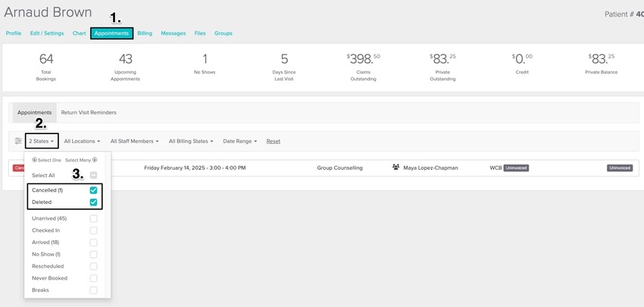Click the dropdown list scrollbar
The width and height of the screenshot is (644, 307).
108,224
